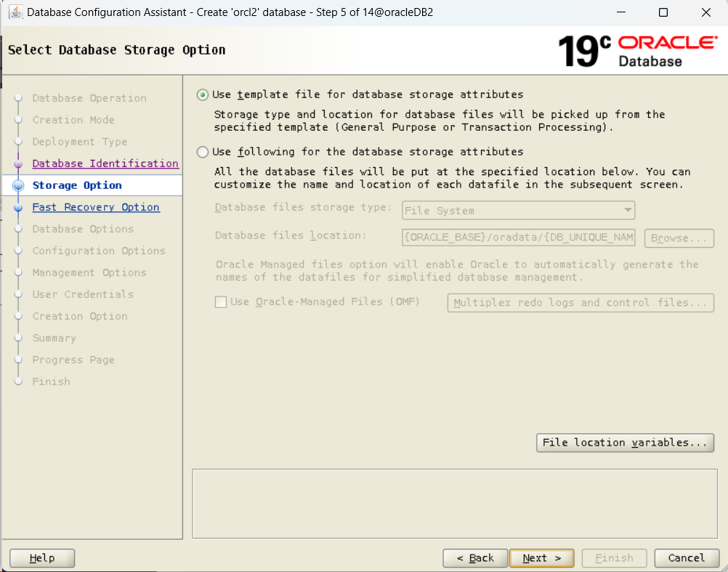Click the Management Options step
The height and width of the screenshot is (572, 728).
[x=89, y=273]
